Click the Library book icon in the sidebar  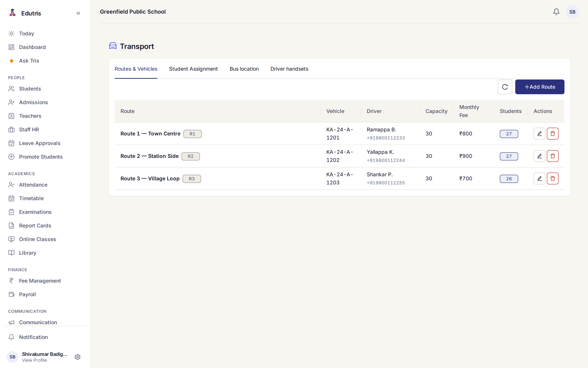pos(12,253)
